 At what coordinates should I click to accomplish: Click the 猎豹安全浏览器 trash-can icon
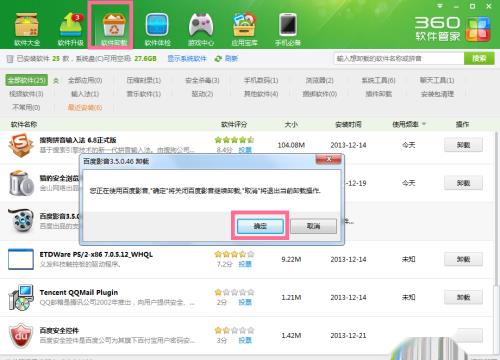point(21,183)
